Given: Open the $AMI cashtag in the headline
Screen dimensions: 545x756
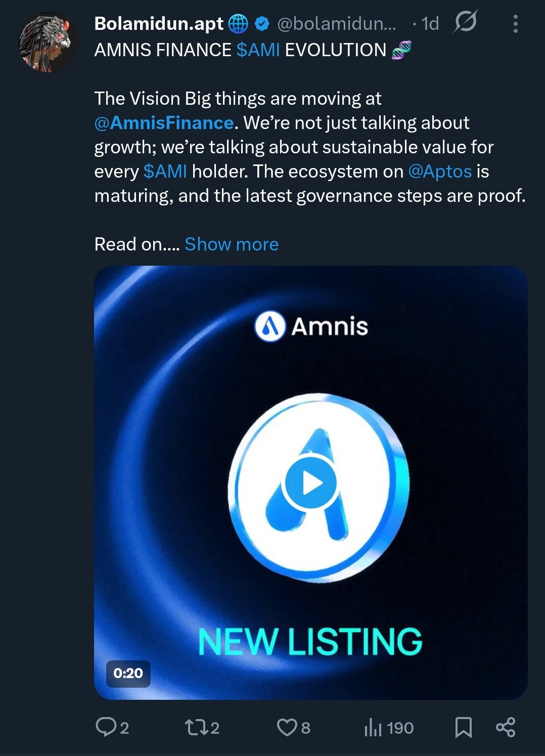Looking at the screenshot, I should click(258, 50).
